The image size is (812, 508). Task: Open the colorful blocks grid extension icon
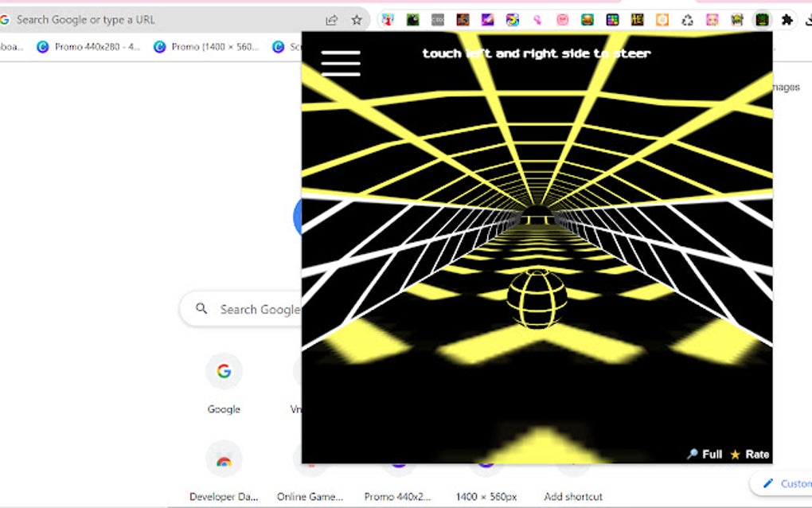[x=612, y=20]
